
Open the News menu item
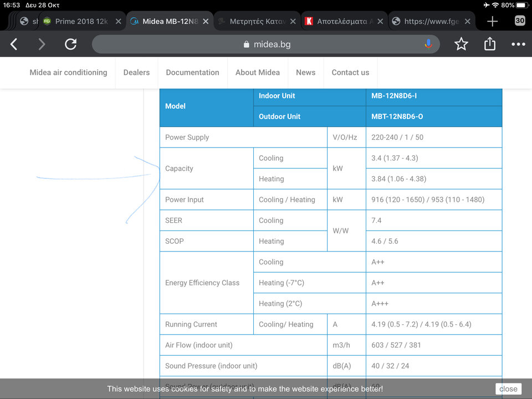[x=306, y=72]
